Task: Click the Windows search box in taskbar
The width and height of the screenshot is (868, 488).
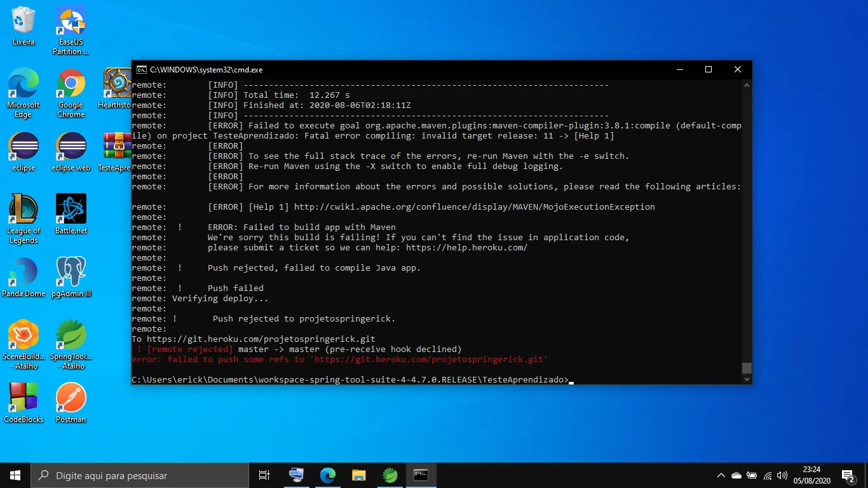Action: click(140, 475)
